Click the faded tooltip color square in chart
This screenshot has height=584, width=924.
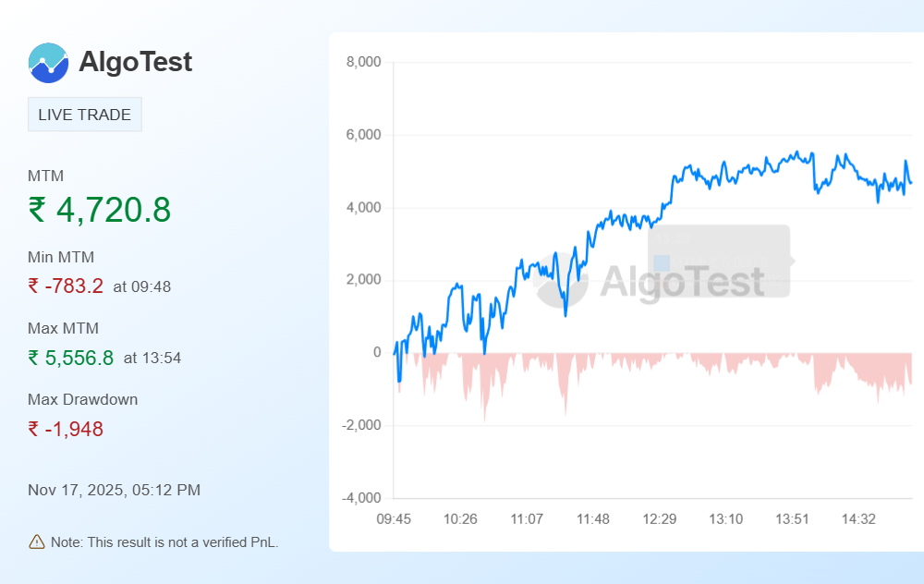coord(662,263)
